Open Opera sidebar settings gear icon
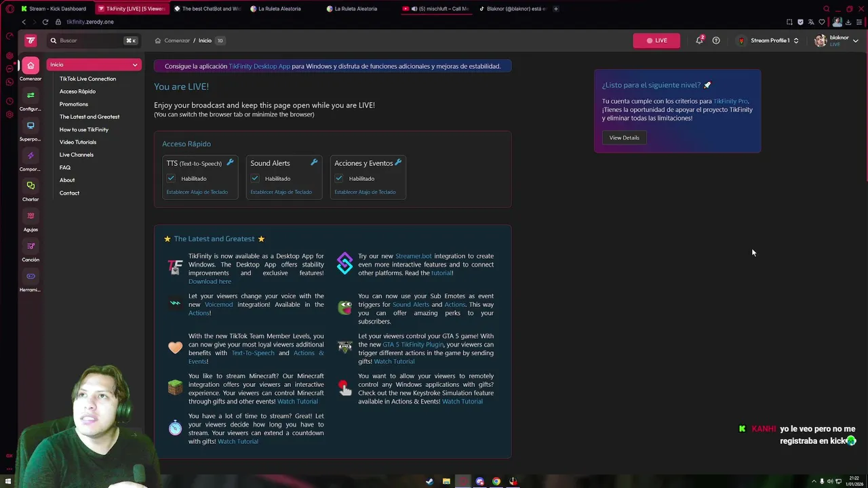This screenshot has height=488, width=868. tap(9, 115)
